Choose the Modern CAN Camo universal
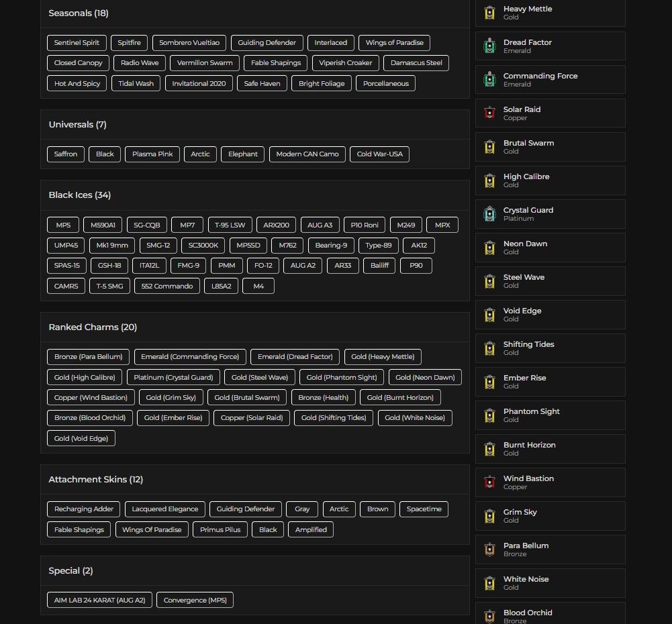The width and height of the screenshot is (672, 624). [x=307, y=154]
